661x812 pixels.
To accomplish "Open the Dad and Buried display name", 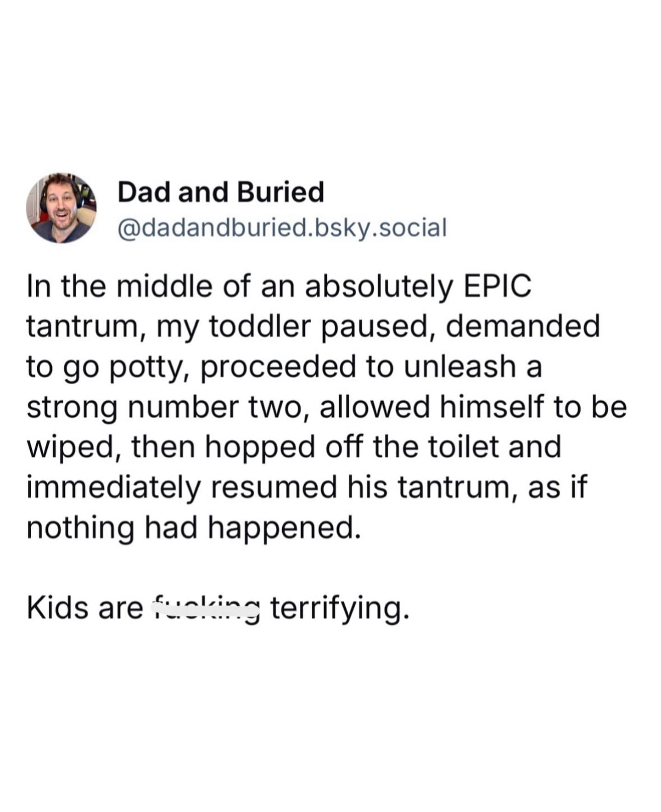I will click(x=221, y=192).
